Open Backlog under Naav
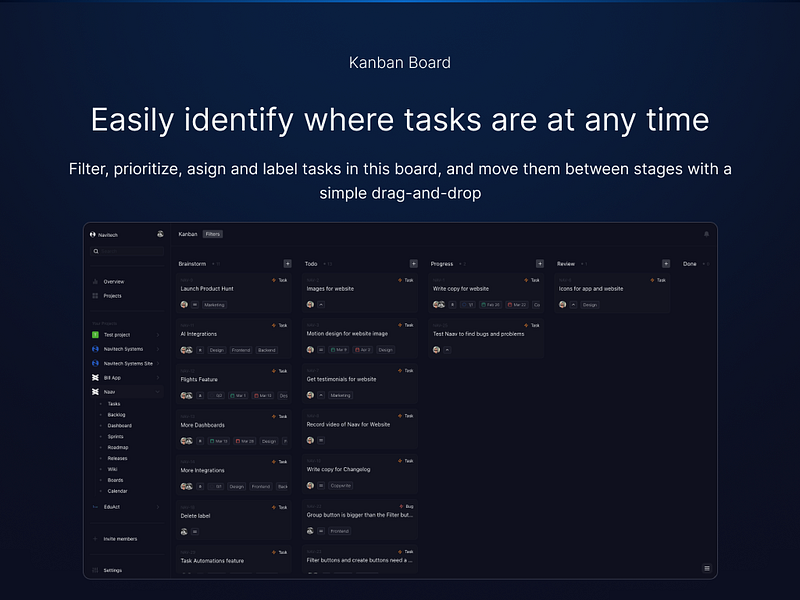 (116, 415)
